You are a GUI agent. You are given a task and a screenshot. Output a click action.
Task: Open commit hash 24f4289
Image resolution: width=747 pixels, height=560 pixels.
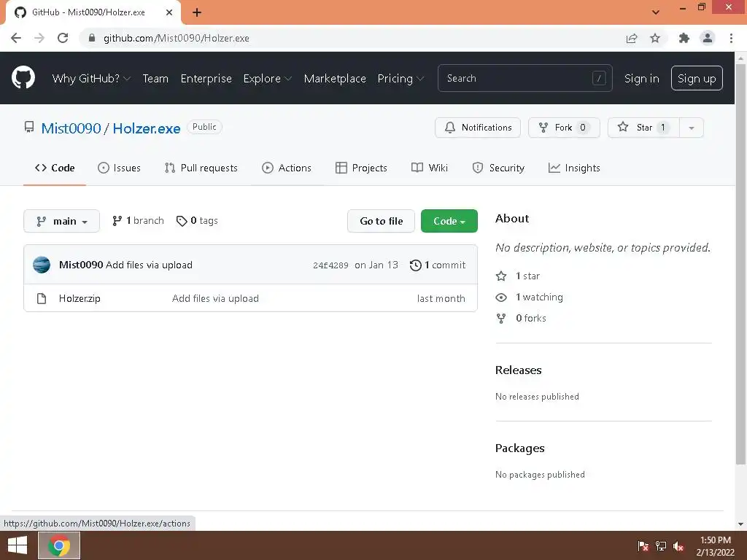(x=330, y=265)
